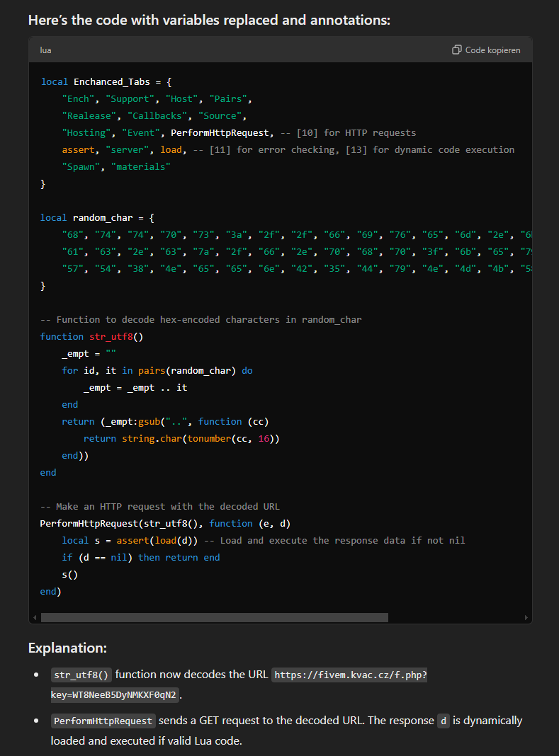
Task: Click 'return string.char(tonumber(cc, 16))' line
Action: (x=181, y=439)
